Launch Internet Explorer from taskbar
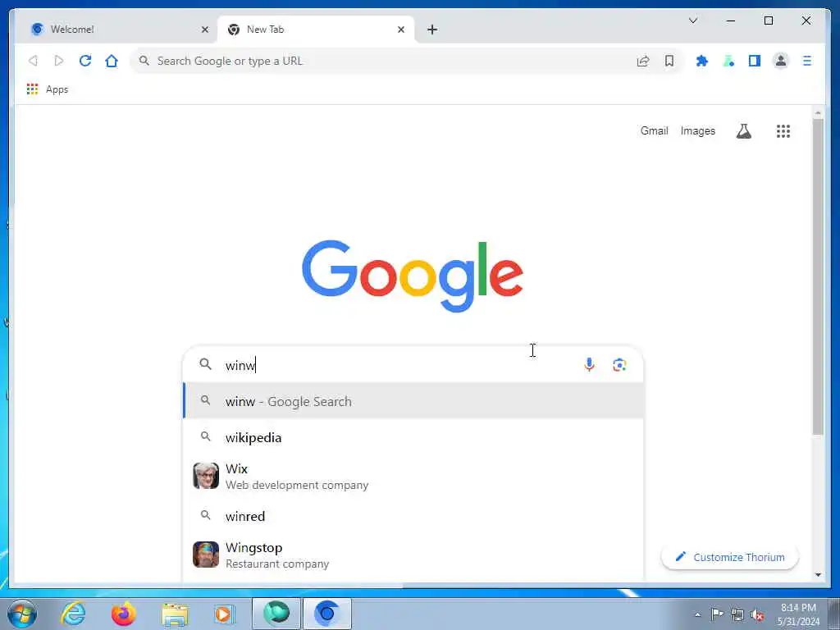 pyautogui.click(x=73, y=614)
